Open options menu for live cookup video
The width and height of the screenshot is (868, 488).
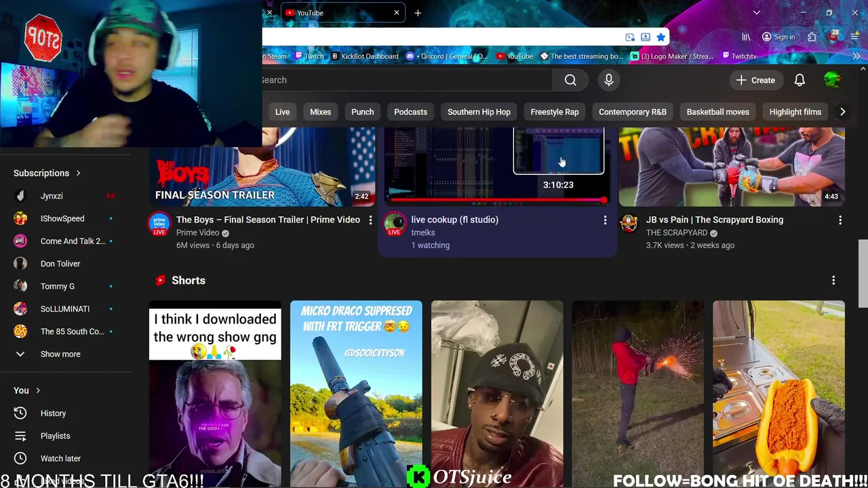[605, 220]
